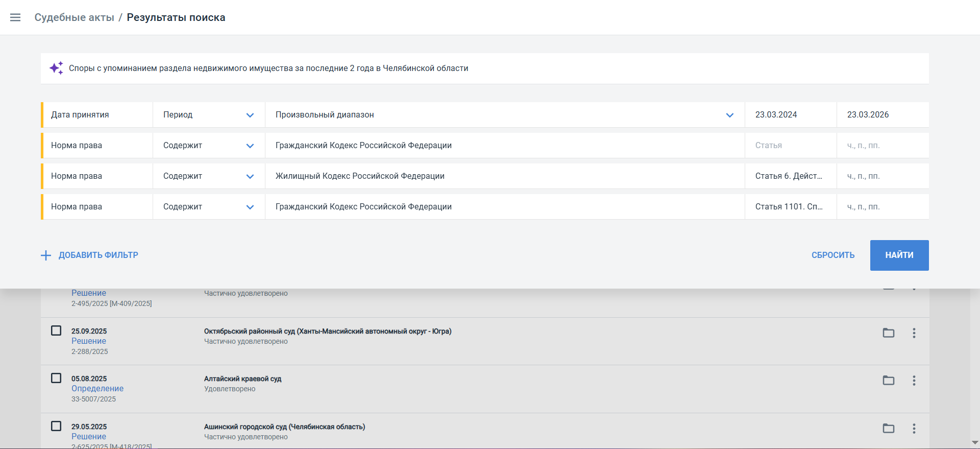Click СБРОСИТЬ to reset filters
Screen dimensions: 980x449
coord(832,255)
